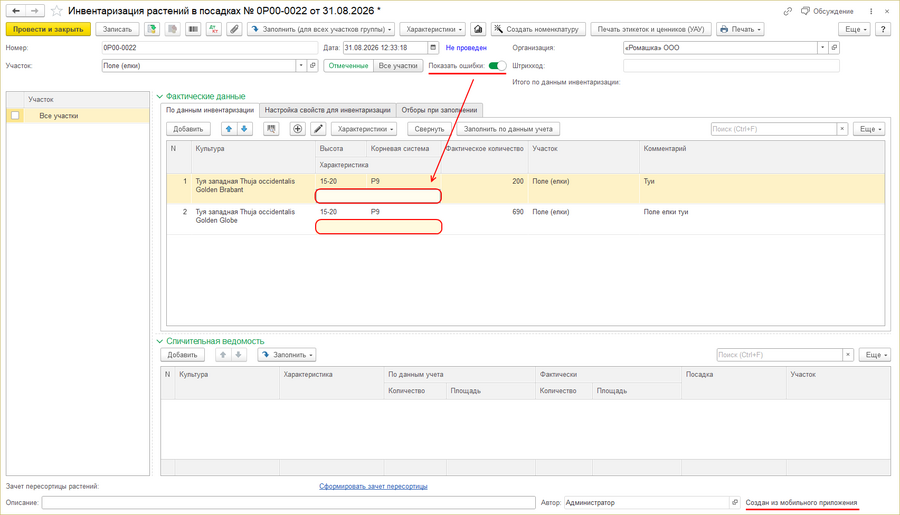Switch on the Все участки filter button
Screen dimensions: 900x515
398,65
